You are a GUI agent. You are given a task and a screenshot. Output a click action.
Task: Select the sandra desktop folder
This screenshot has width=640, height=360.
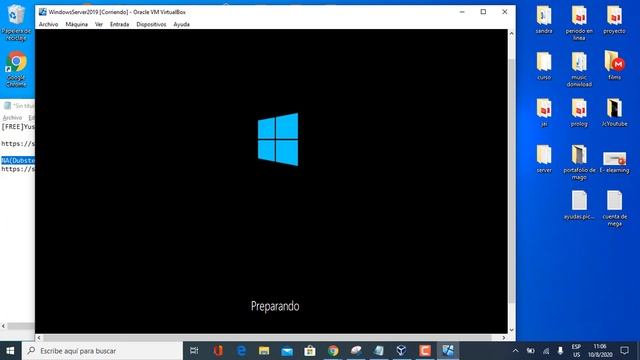(x=544, y=20)
